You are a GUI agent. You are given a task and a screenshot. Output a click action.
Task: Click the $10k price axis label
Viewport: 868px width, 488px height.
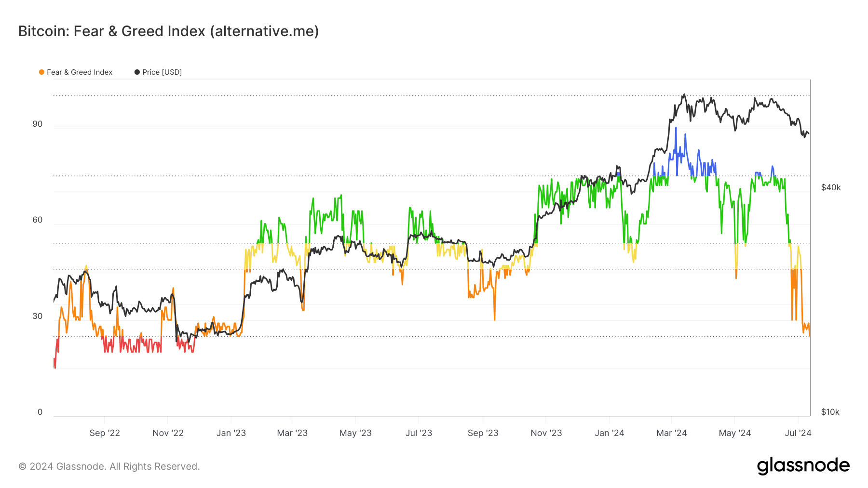(830, 412)
